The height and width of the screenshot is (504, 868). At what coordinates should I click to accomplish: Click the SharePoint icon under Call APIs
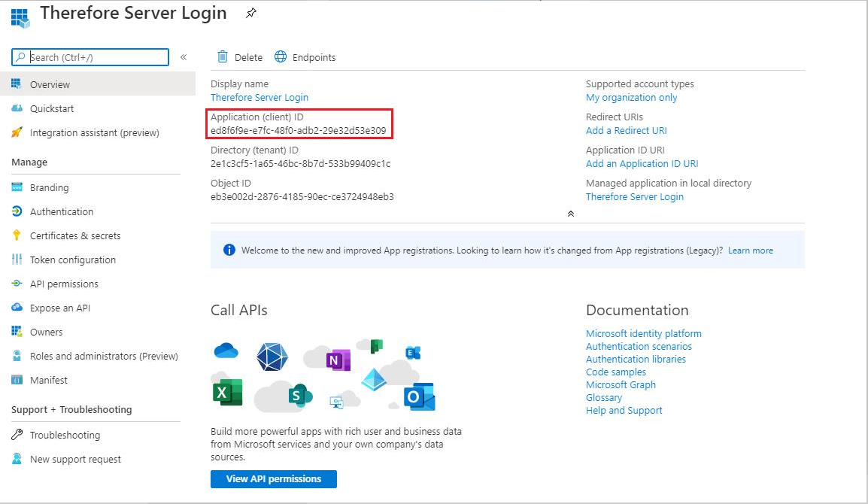pos(300,396)
